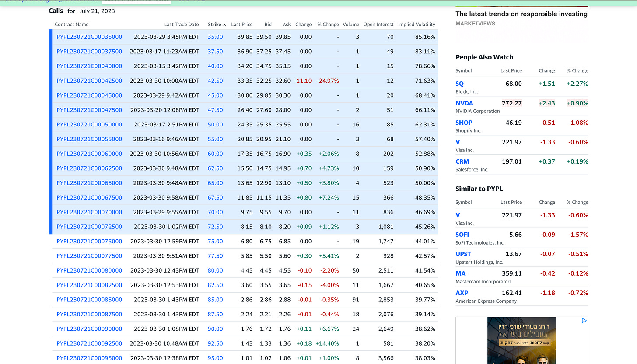637x364 pixels.
Task: Open SHOP ticker in People Also Watch
Action: coord(464,122)
